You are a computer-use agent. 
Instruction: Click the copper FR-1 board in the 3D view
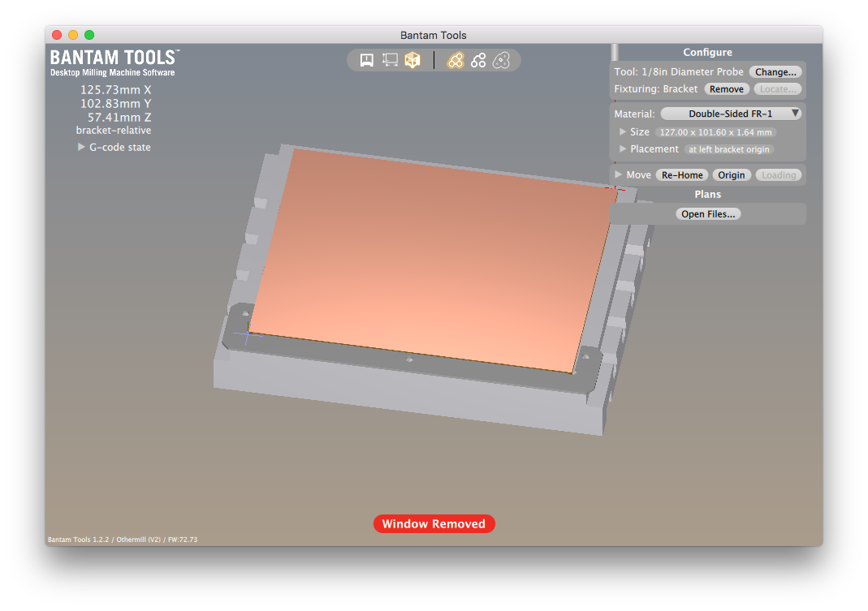tap(432, 260)
